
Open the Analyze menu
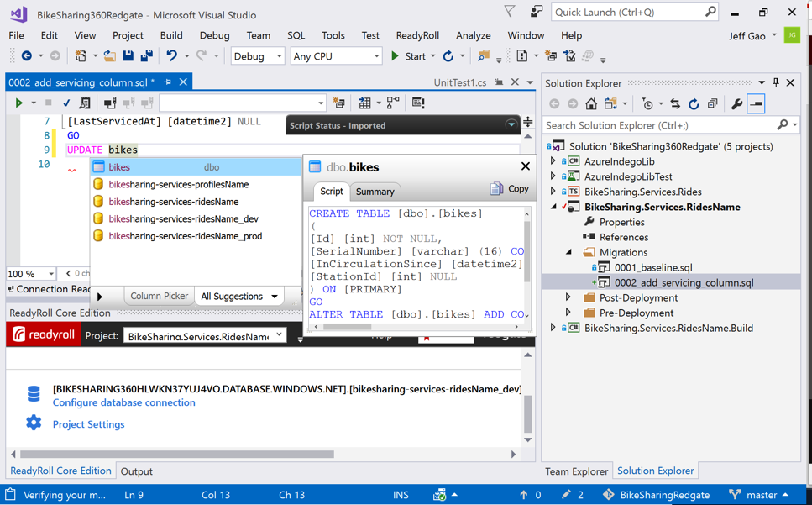[474, 35]
